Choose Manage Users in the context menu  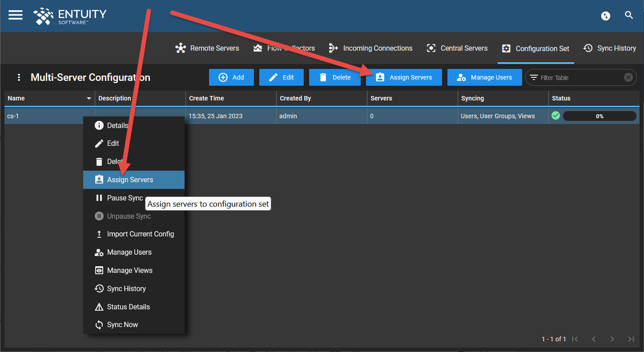[134, 252]
